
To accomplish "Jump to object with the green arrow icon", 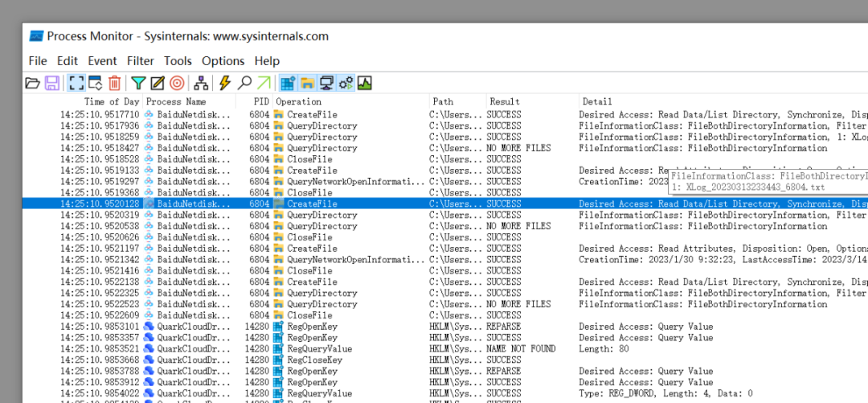I will click(264, 83).
